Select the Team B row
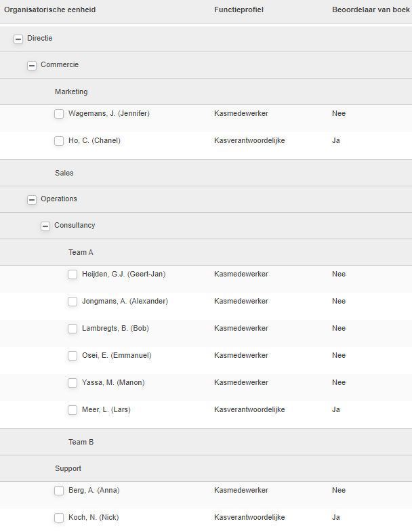This screenshot has height=532, width=412. 206,442
